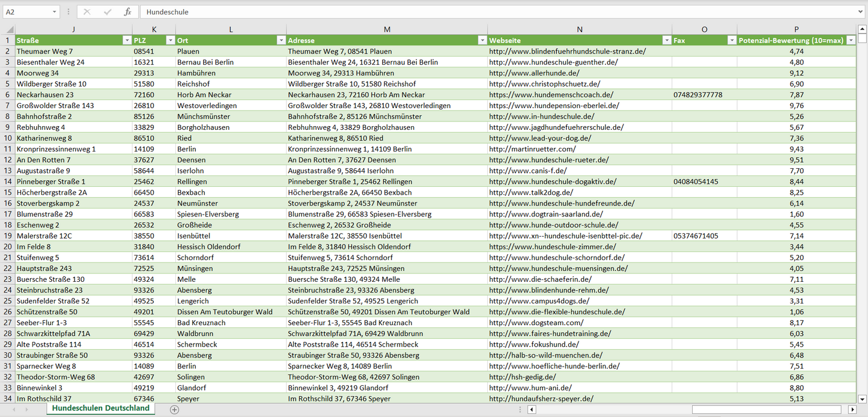Select the column M header
The width and height of the screenshot is (868, 417).
tap(387, 29)
